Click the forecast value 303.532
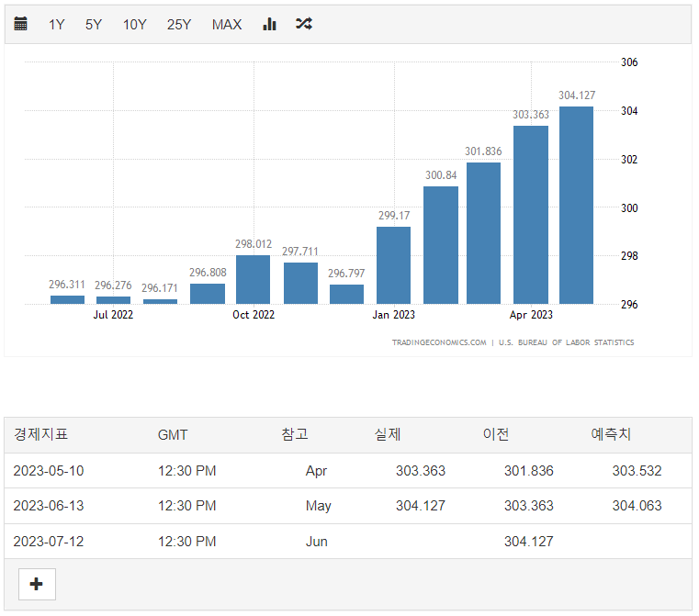Viewport: 699px width, 616px height. pos(637,471)
